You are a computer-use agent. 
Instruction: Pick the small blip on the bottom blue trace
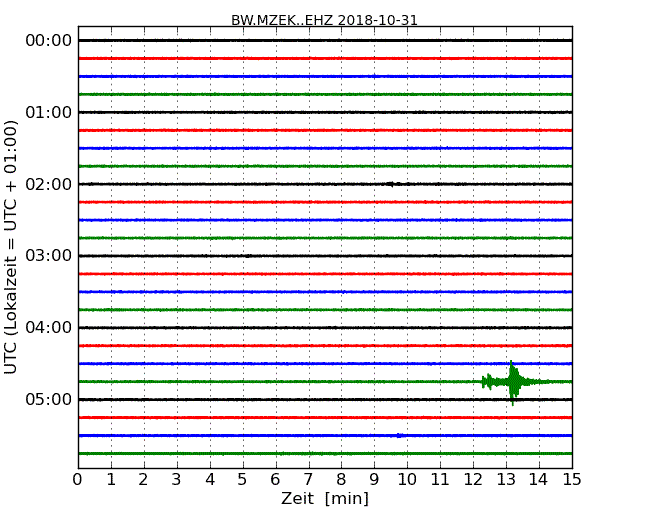(x=399, y=435)
